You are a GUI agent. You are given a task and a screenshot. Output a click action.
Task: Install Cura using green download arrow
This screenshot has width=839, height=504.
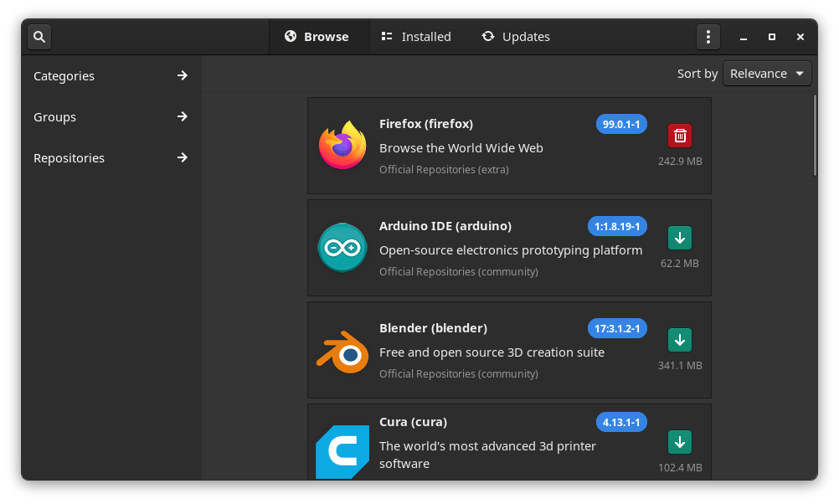(x=680, y=442)
